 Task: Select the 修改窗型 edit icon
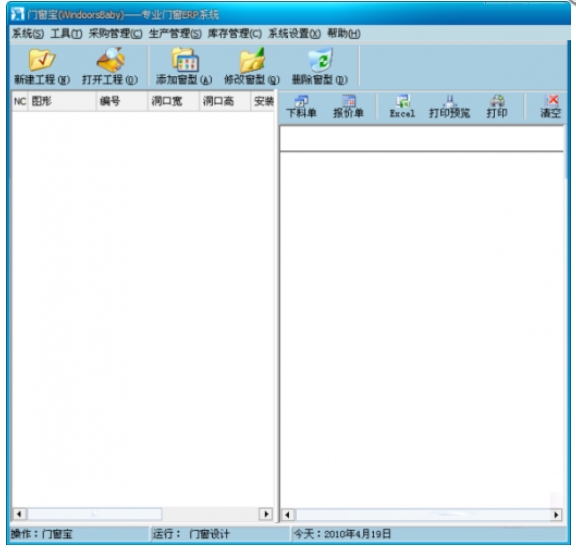pyautogui.click(x=252, y=59)
